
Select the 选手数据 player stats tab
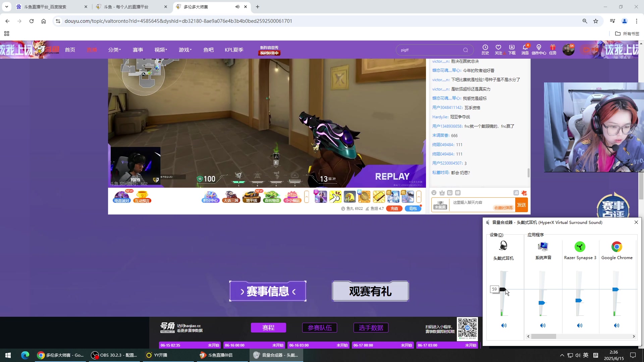pos(371,327)
